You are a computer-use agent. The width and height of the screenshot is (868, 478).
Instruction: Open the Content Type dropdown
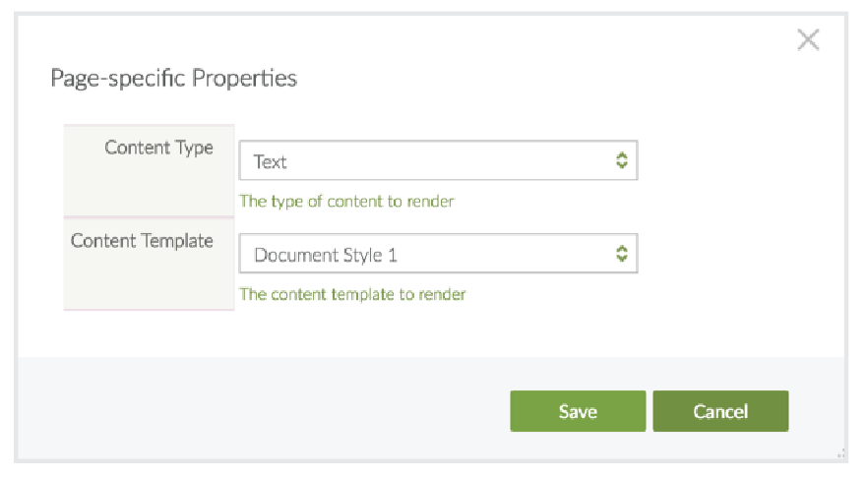[438, 161]
